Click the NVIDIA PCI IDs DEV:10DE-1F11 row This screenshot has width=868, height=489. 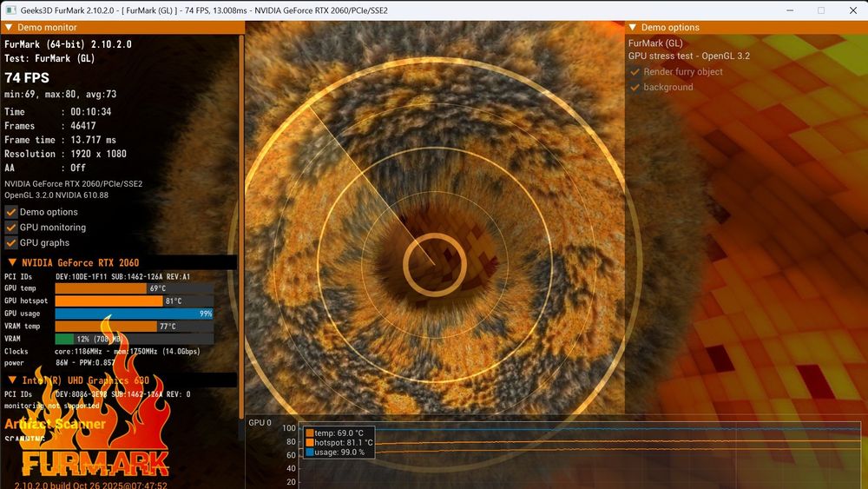[x=97, y=276]
